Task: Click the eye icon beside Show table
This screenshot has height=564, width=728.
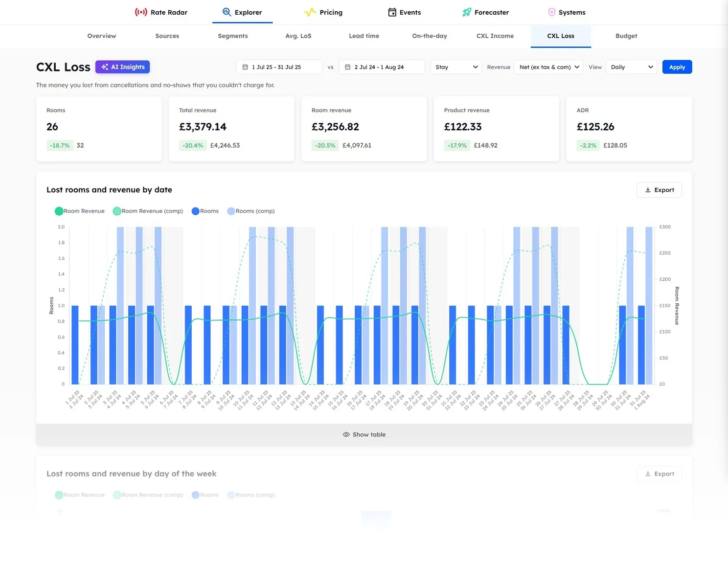Action: (346, 434)
